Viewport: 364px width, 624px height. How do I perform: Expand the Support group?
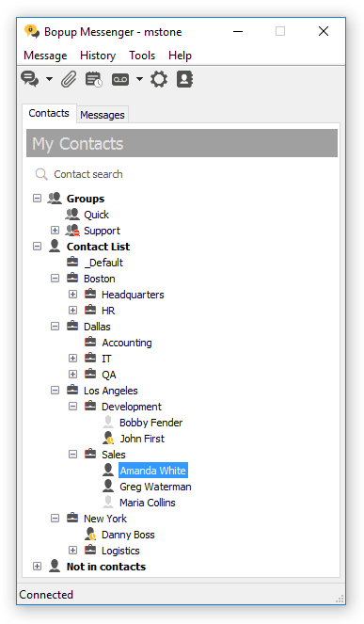tap(55, 231)
